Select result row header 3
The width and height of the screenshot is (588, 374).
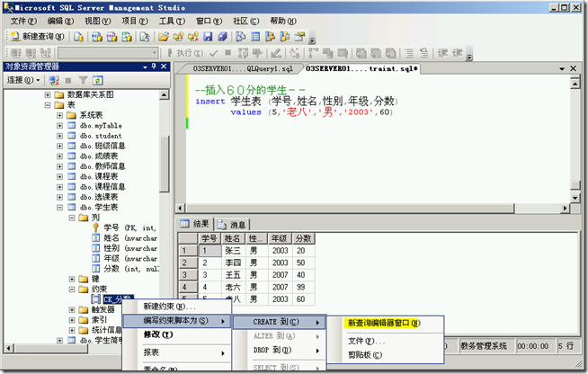[x=188, y=275]
